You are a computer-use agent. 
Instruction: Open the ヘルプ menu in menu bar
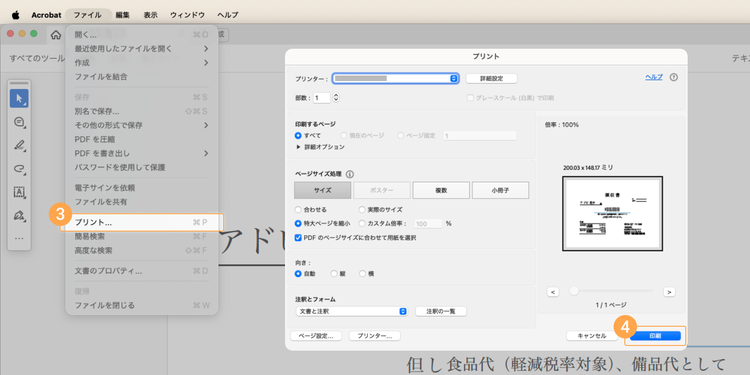[x=227, y=15]
